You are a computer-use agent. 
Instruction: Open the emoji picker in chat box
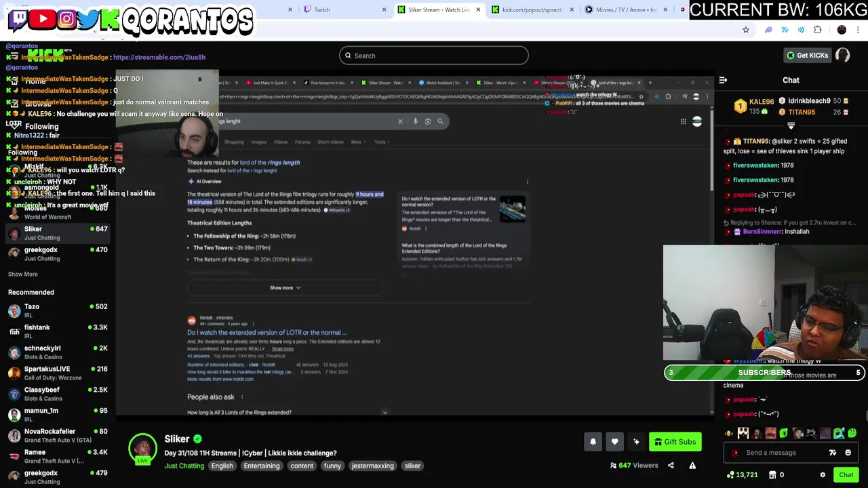click(x=848, y=453)
